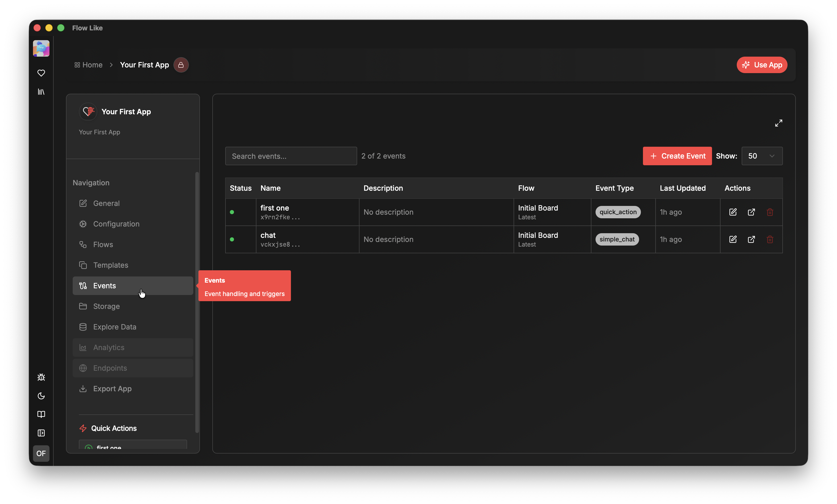Click the favorites heart icon
Image resolution: width=837 pixels, height=504 pixels.
(x=41, y=73)
